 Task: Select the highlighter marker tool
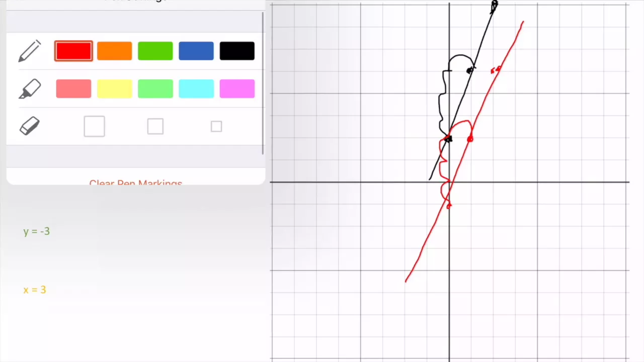[30, 89]
